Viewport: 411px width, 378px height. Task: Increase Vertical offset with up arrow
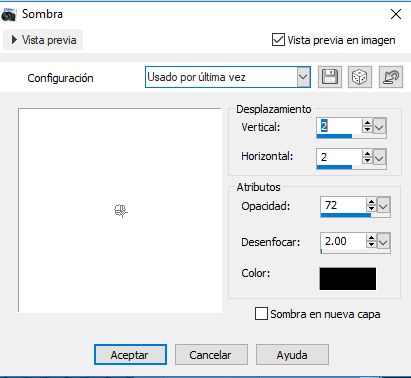[367, 123]
